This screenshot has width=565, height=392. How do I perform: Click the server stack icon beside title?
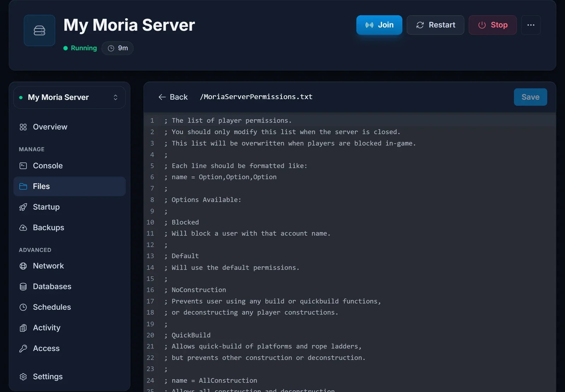(39, 30)
